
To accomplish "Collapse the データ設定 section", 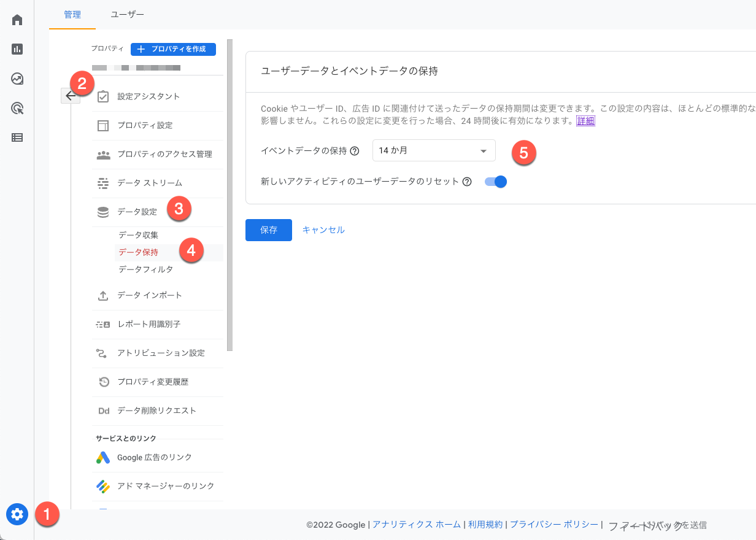I will pyautogui.click(x=137, y=212).
